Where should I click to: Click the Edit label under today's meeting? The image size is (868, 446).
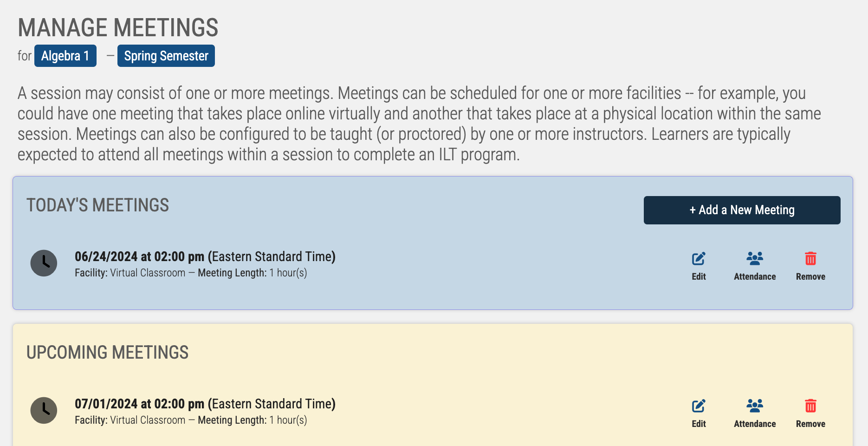[x=699, y=276]
